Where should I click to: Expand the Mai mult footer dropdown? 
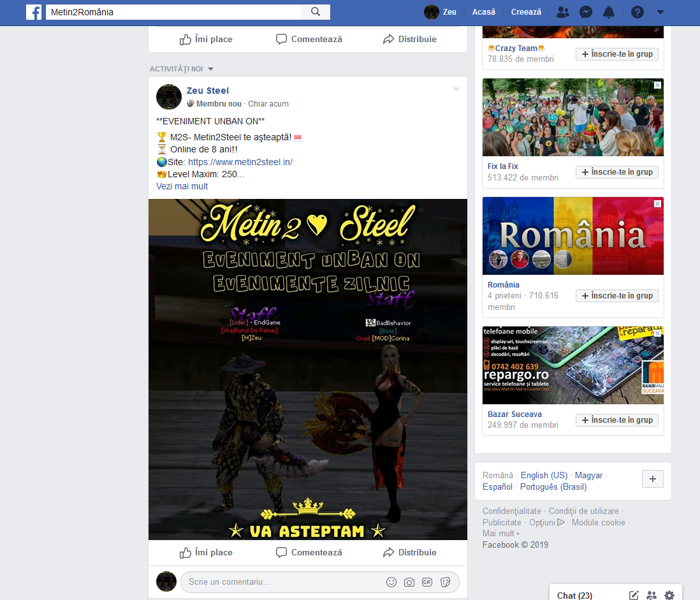tap(501, 534)
